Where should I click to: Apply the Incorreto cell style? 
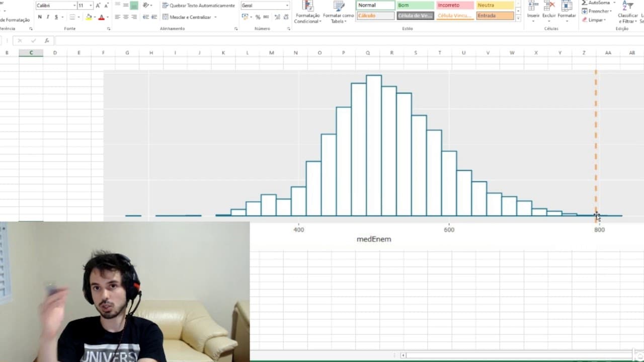pyautogui.click(x=454, y=5)
